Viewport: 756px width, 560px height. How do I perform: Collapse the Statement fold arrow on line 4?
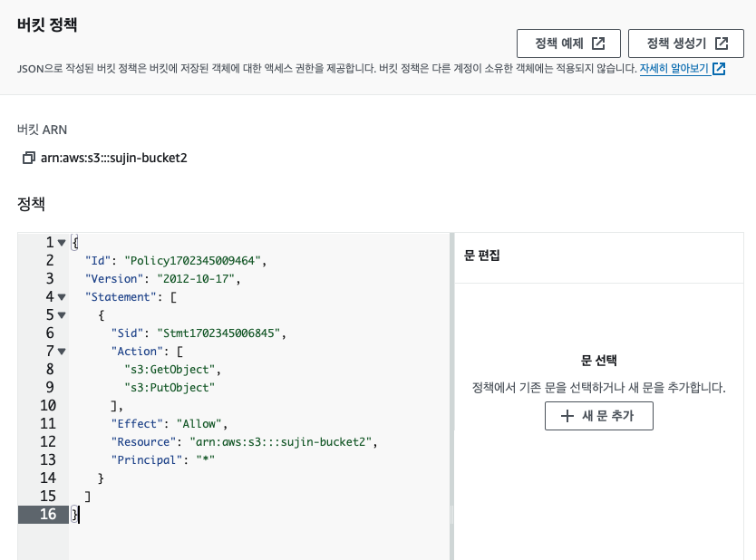(x=62, y=297)
